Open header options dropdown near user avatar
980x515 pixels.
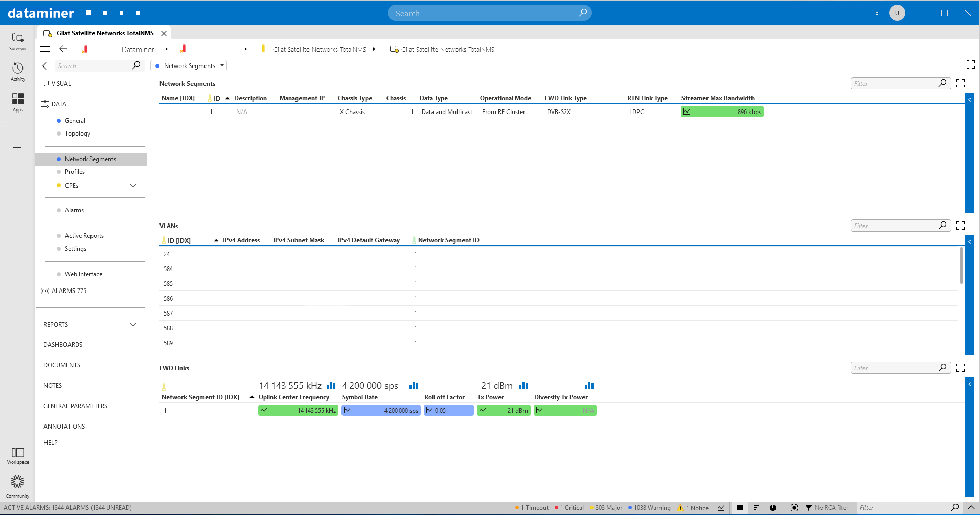pos(877,14)
